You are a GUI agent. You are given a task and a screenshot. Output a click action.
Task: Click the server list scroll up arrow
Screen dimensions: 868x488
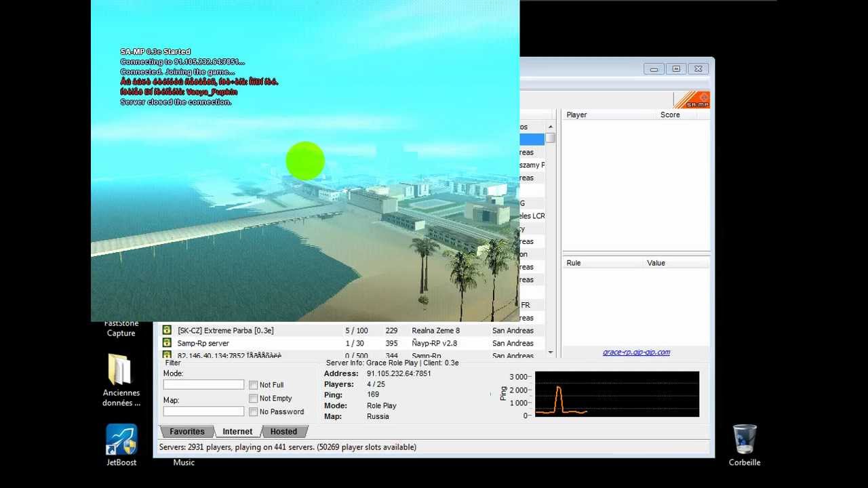[550, 127]
